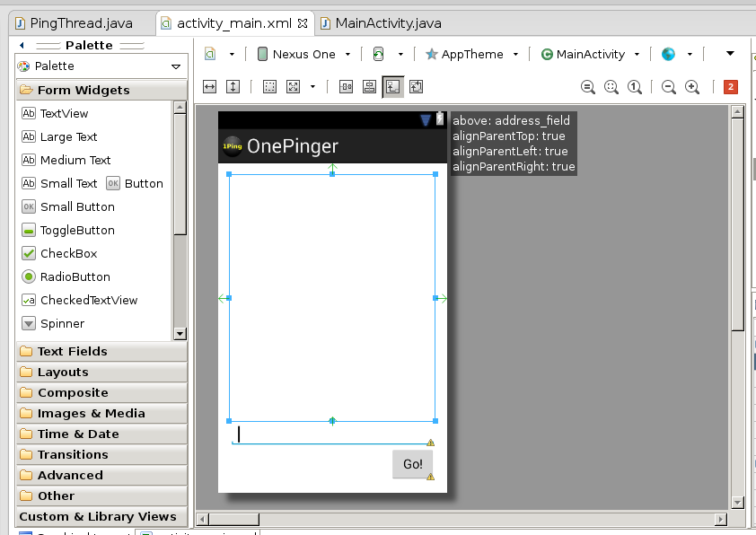The height and width of the screenshot is (535, 756).
Task: Select the ToggleButton widget
Action: tap(68, 231)
